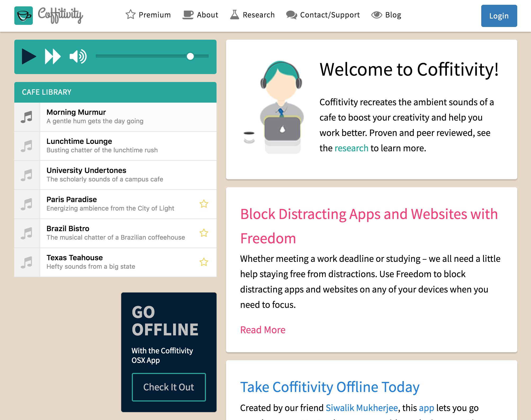Image resolution: width=531 pixels, height=420 pixels.
Task: Click the speech bubble icon near Contact/Support
Action: (x=291, y=15)
